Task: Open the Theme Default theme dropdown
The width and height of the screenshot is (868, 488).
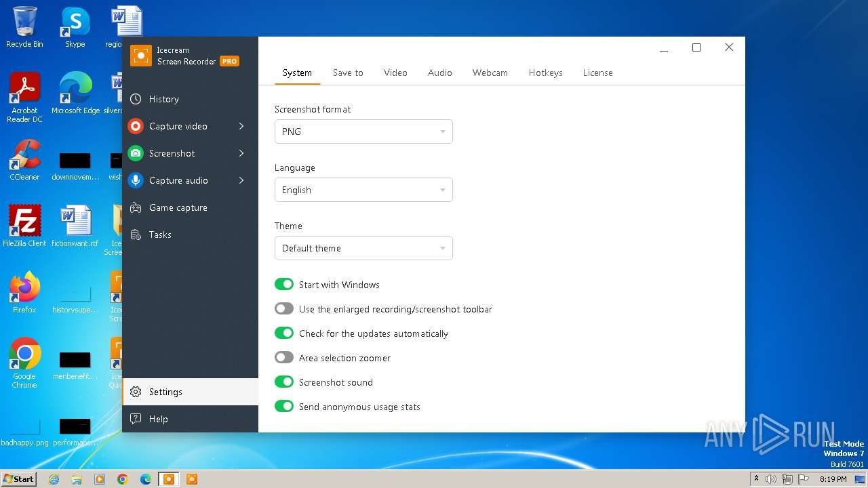Action: pos(363,248)
